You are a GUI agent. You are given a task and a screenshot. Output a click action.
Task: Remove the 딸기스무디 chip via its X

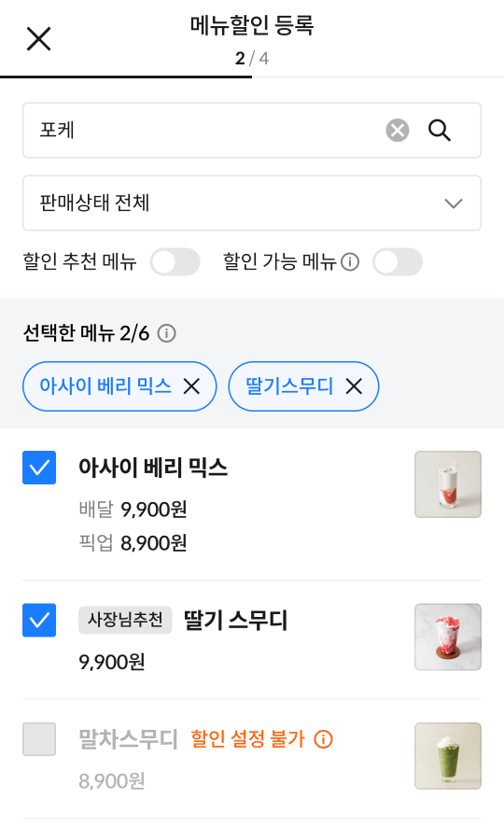(x=354, y=386)
